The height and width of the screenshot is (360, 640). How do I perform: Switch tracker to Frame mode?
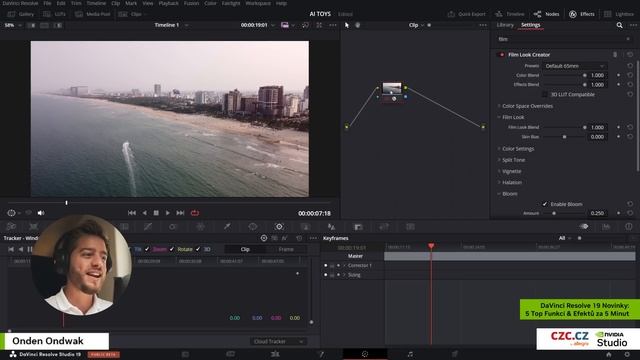point(286,249)
